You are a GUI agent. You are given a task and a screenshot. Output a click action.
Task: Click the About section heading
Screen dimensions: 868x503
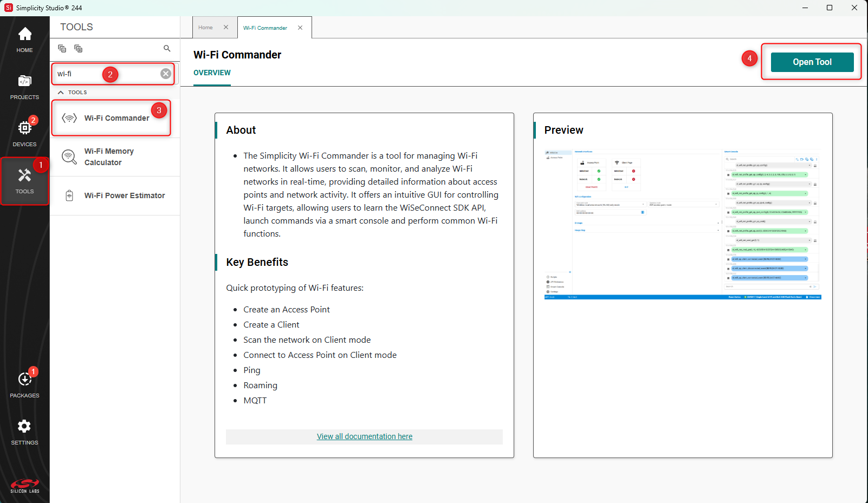coord(241,130)
